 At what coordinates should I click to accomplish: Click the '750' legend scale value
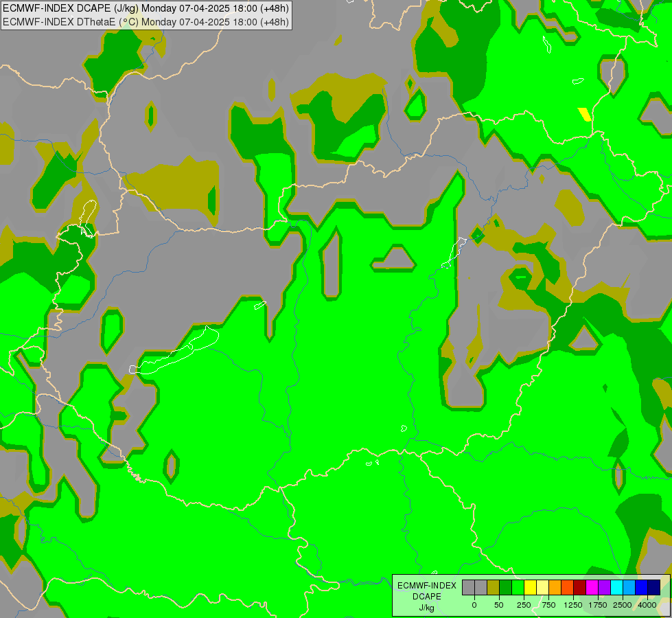tap(548, 605)
